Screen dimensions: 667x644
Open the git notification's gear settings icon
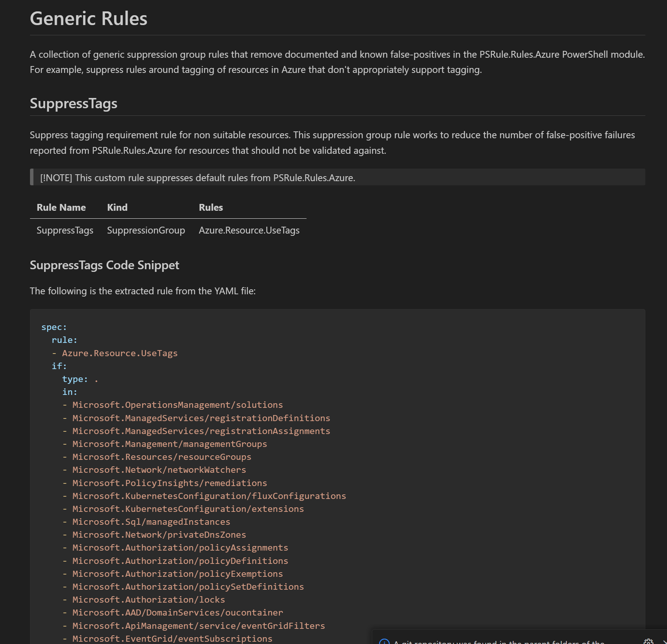tap(649, 642)
